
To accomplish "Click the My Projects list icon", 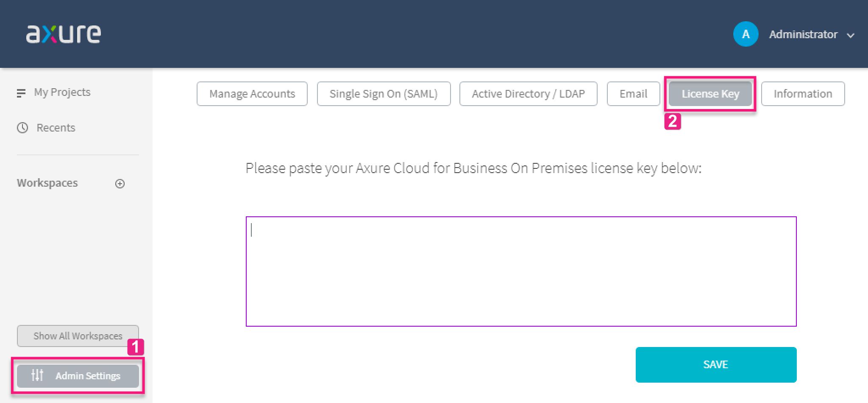I will tap(21, 93).
